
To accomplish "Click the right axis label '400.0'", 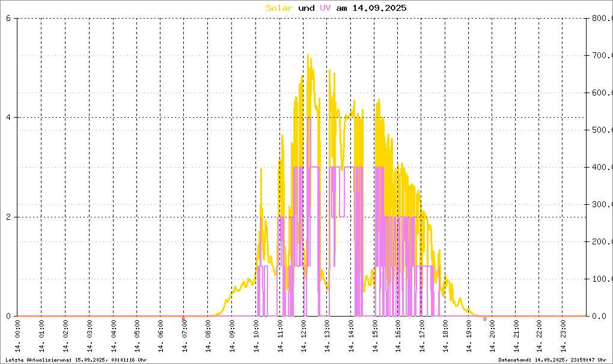I will coord(602,167).
